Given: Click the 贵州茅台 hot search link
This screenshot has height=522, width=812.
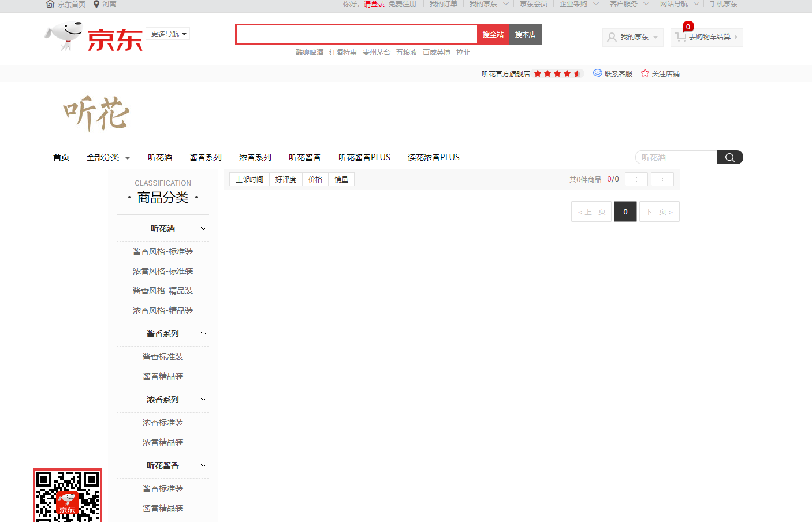Looking at the screenshot, I should click(x=377, y=53).
